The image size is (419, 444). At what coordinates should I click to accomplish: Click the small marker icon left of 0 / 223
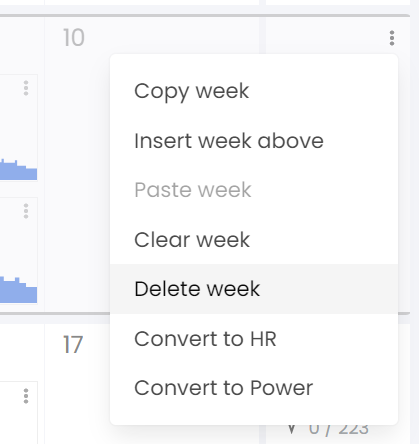(292, 429)
